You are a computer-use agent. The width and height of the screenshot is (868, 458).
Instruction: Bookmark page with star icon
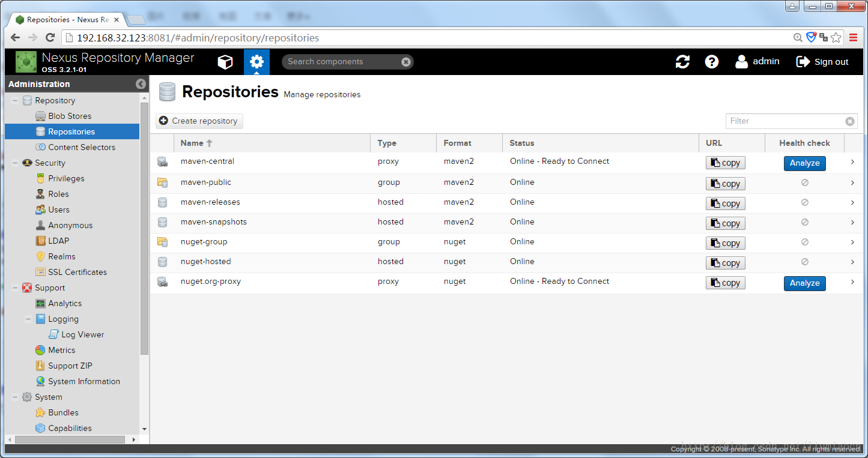[836, 38]
